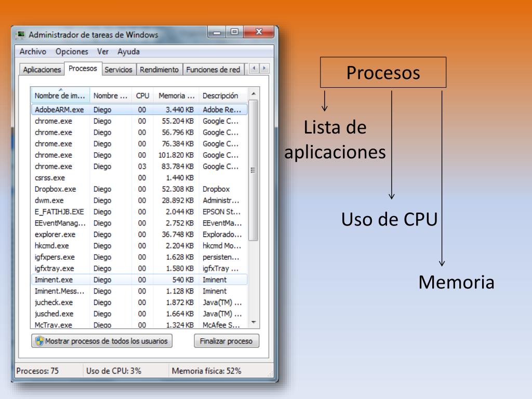This screenshot has width=532, height=399.
Task: Click Mostrar procesos de todos los usuarios
Action: point(102,341)
